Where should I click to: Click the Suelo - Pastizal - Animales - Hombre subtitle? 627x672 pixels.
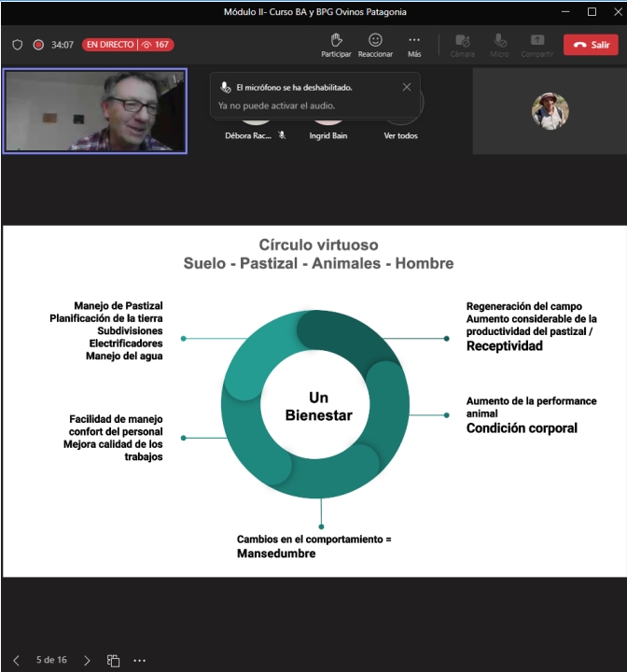point(318,263)
